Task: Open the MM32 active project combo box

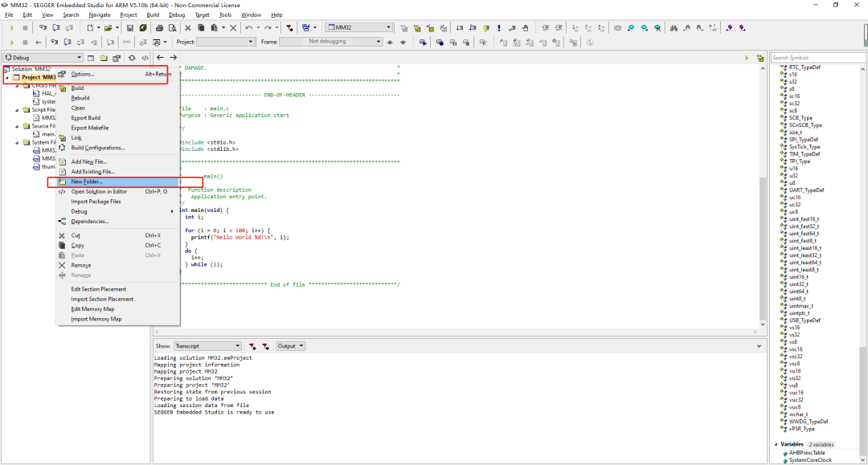Action: pos(358,27)
